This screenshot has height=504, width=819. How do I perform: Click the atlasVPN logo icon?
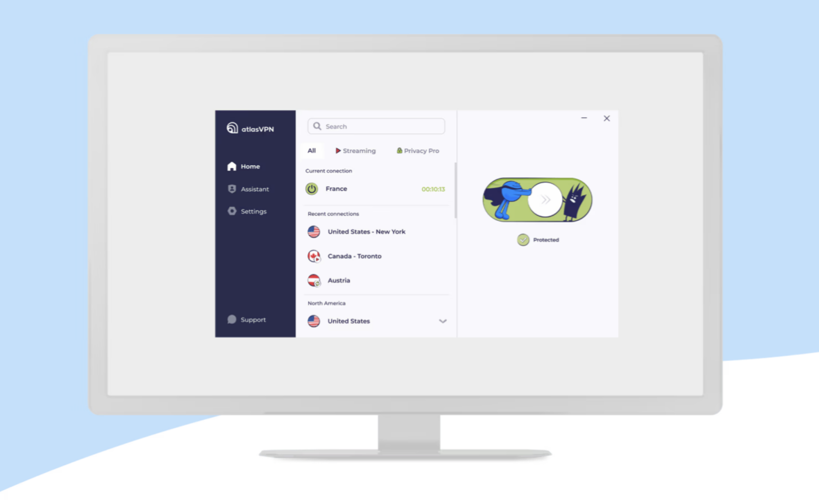pyautogui.click(x=232, y=127)
